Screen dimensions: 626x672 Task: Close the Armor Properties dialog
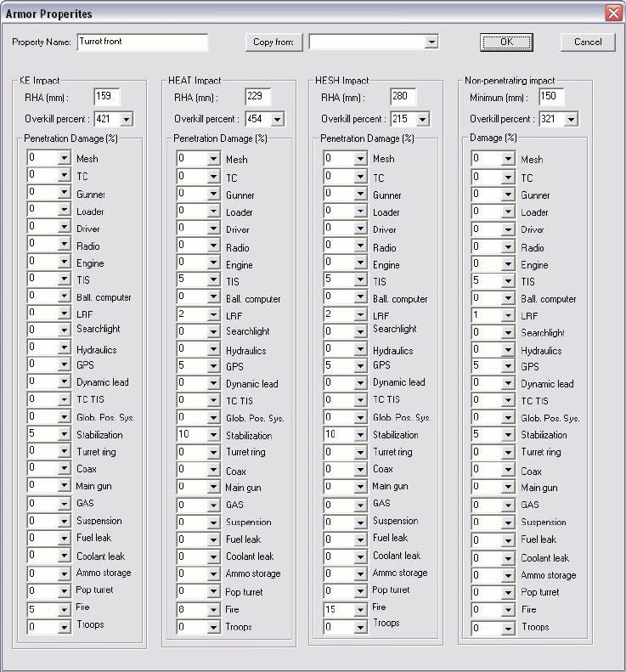[613, 14]
